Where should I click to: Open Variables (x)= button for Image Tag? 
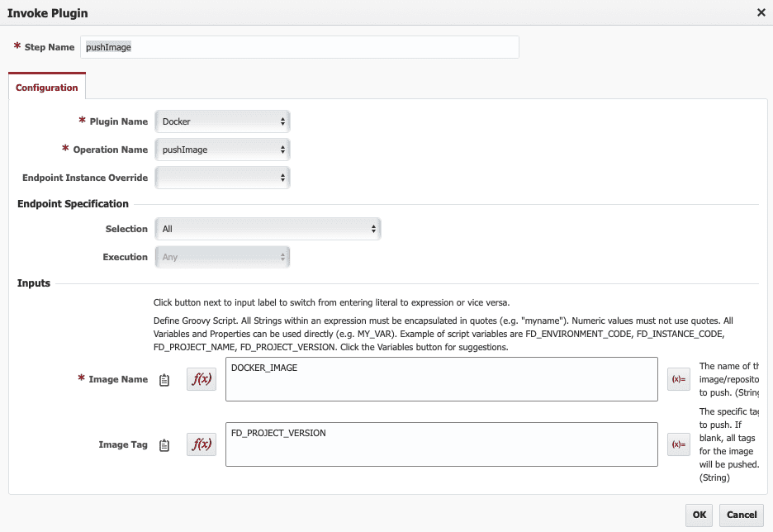678,444
